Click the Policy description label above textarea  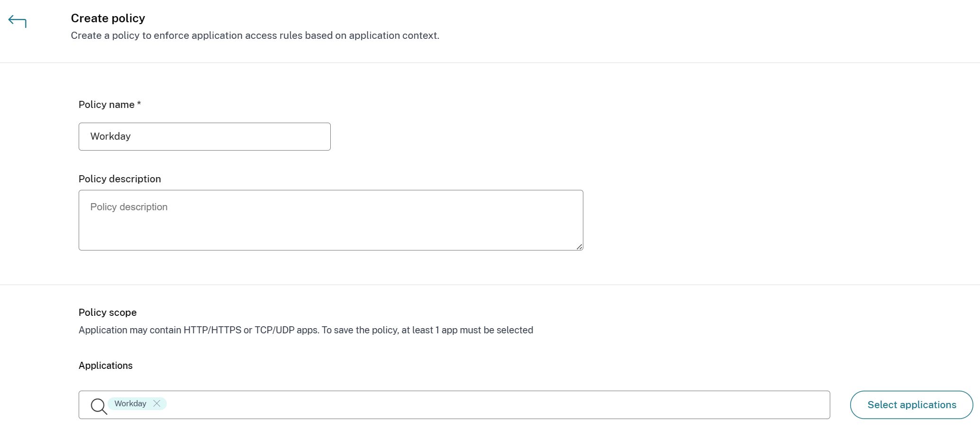[120, 179]
